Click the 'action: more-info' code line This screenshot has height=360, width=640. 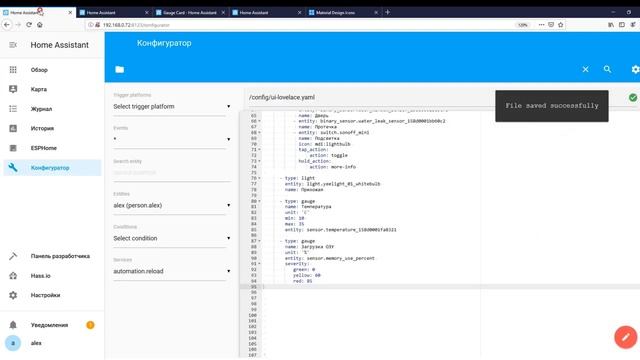[x=333, y=167]
